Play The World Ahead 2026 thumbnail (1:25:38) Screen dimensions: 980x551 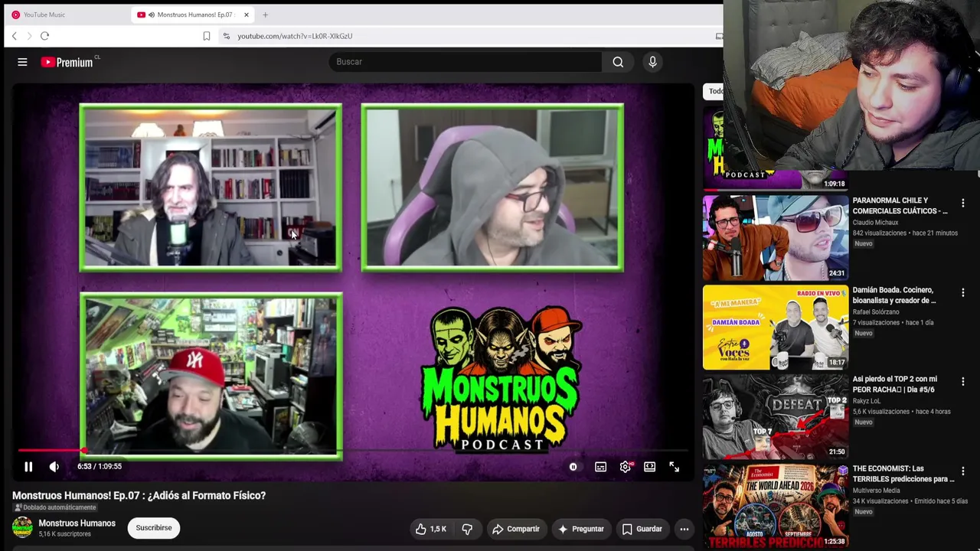pyautogui.click(x=776, y=506)
